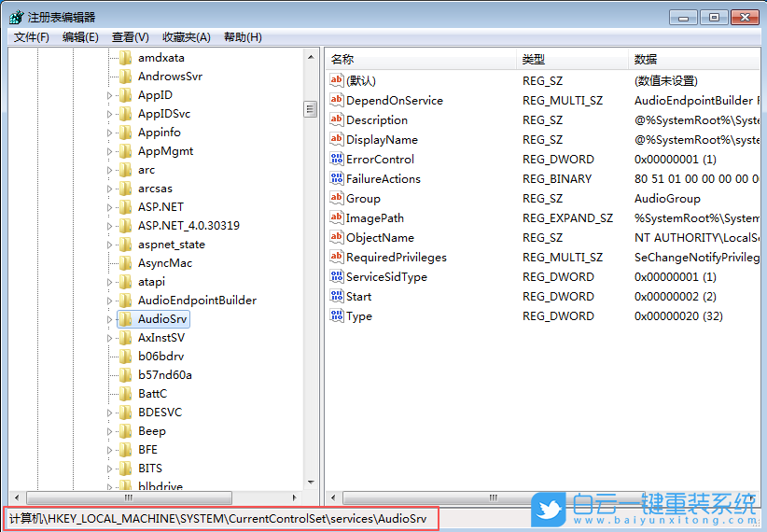767x532 pixels.
Task: Click the folder icon of AsyncMac
Action: 126,263
